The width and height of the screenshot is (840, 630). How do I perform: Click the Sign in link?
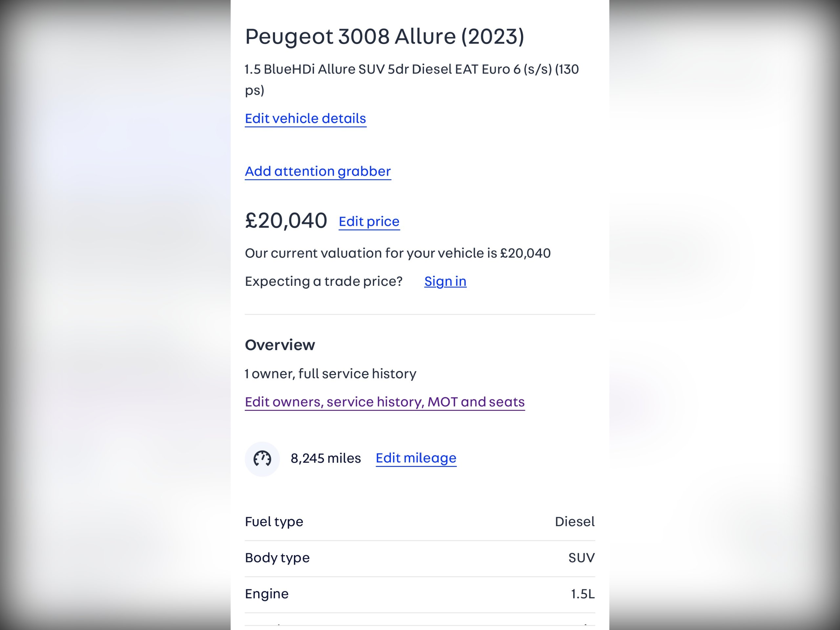[445, 282]
